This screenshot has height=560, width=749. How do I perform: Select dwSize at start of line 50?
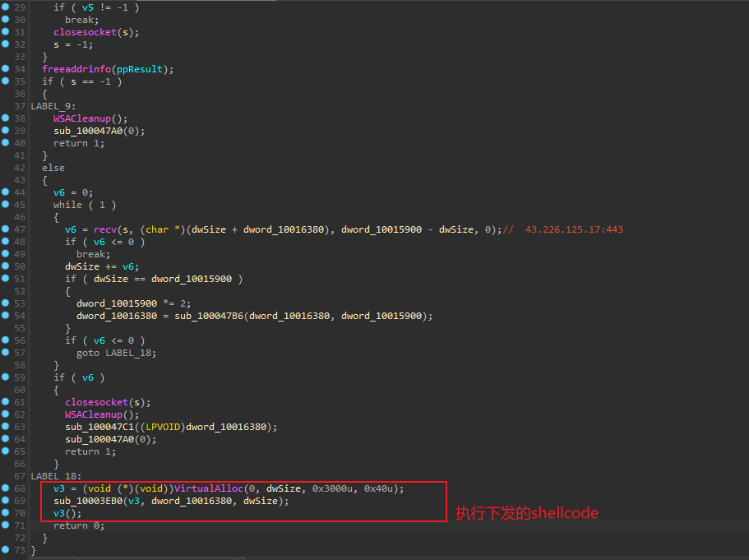[82, 266]
